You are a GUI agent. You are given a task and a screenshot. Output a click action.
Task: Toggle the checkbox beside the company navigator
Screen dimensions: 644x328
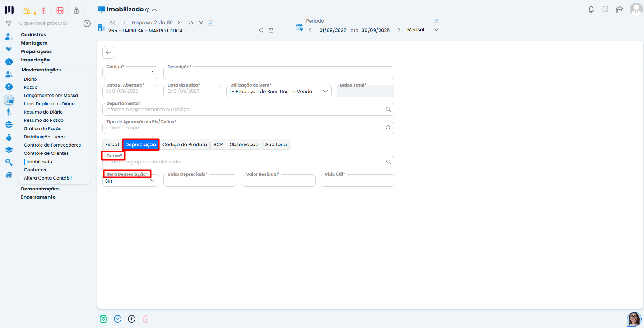click(211, 23)
